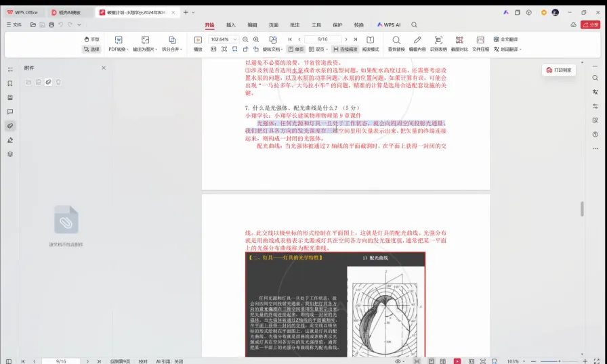Open the 页面 ribbon tab
The image size is (607, 364).
(x=273, y=25)
